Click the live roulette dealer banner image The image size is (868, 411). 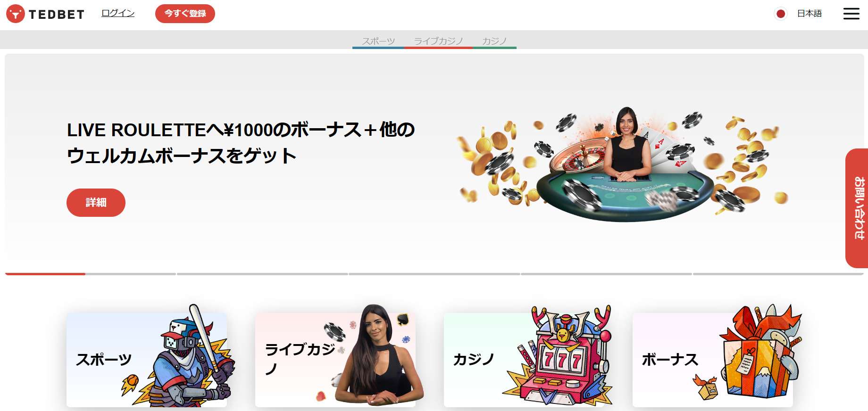tap(622, 165)
